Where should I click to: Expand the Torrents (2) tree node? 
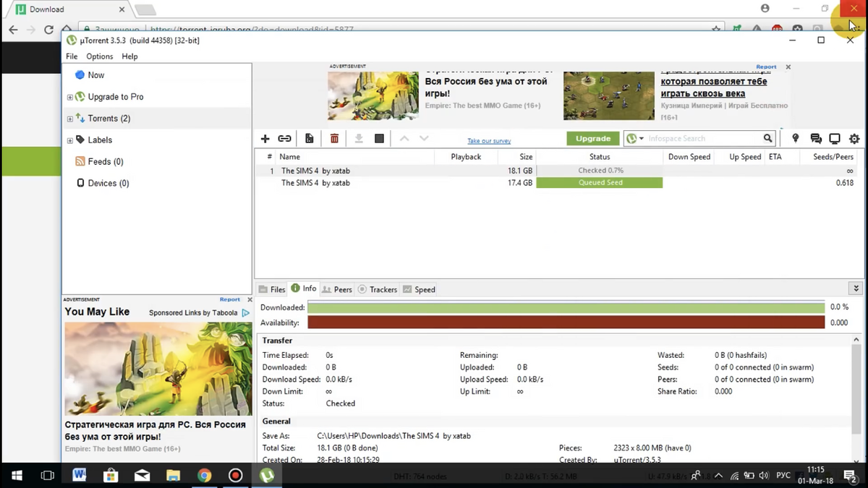click(70, 119)
